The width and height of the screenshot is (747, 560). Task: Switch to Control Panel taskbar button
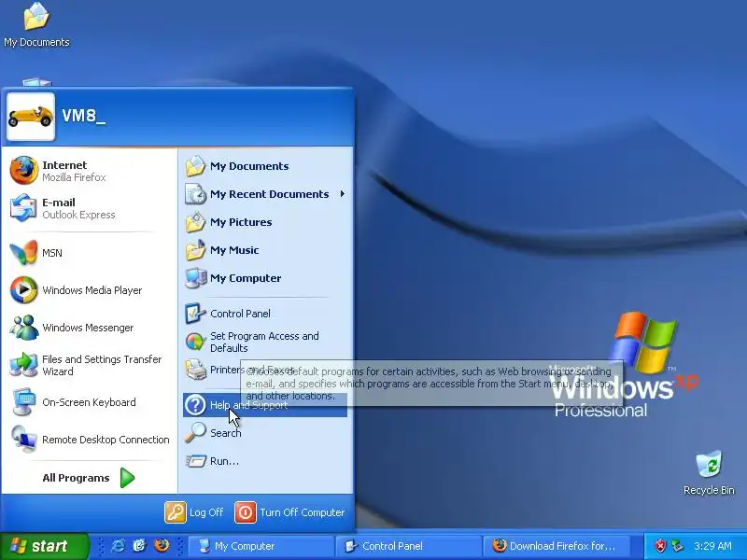coord(408,546)
